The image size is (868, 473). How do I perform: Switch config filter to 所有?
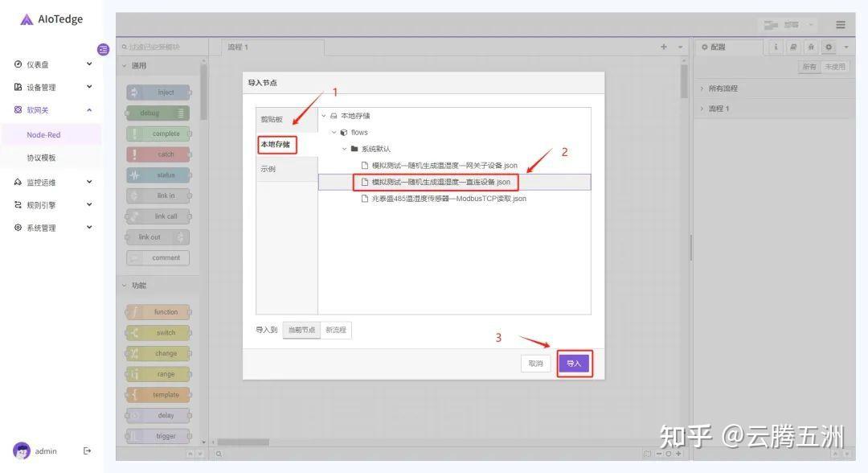click(809, 67)
